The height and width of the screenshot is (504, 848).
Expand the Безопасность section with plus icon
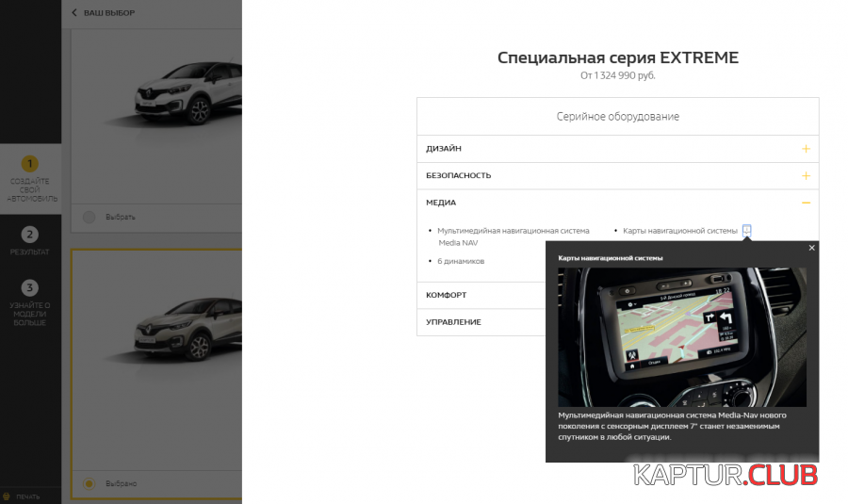tap(806, 176)
